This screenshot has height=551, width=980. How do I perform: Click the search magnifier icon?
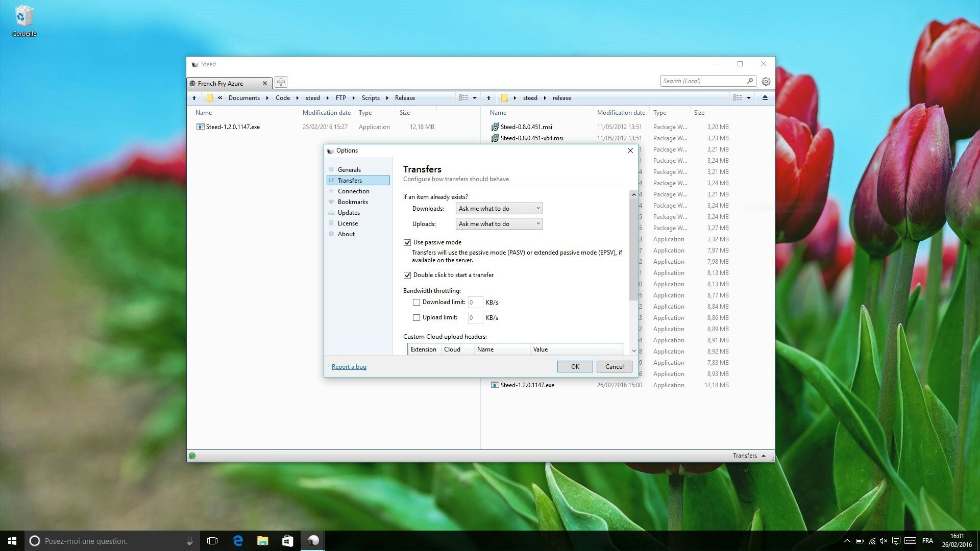(x=750, y=81)
